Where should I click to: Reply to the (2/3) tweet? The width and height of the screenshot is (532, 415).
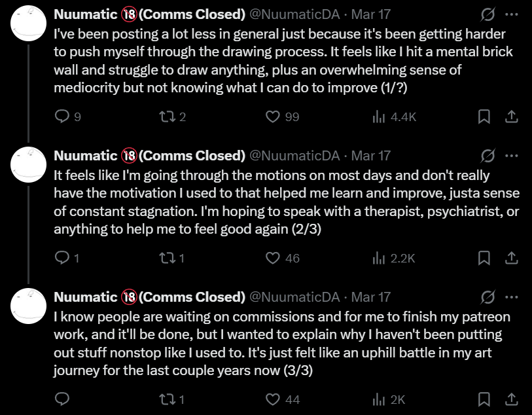point(62,258)
